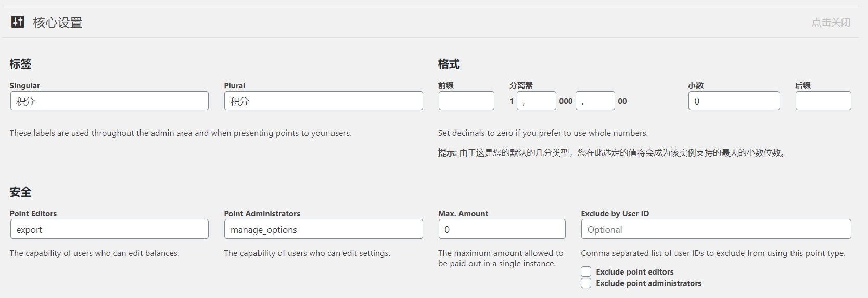
Task: Click the 格式 section heading
Action: pos(449,64)
